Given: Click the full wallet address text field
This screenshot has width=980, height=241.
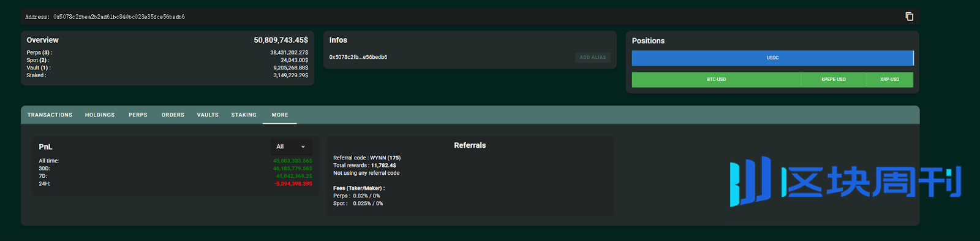Looking at the screenshot, I should pyautogui.click(x=105, y=17).
